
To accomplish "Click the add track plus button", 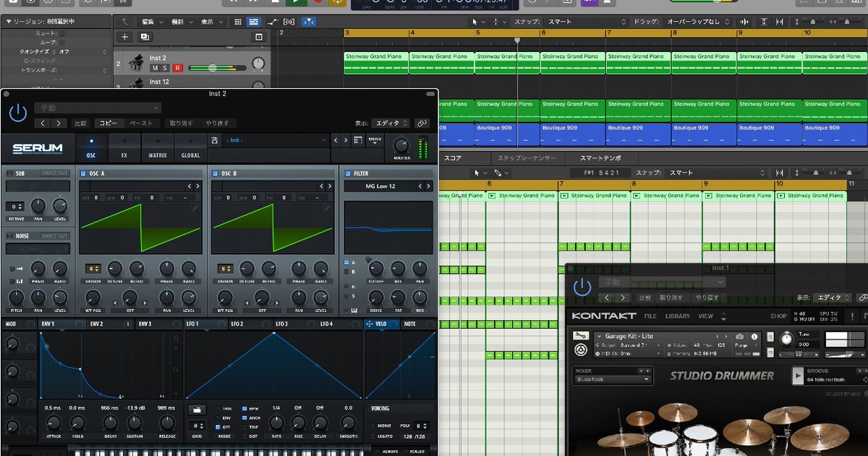I will [125, 37].
